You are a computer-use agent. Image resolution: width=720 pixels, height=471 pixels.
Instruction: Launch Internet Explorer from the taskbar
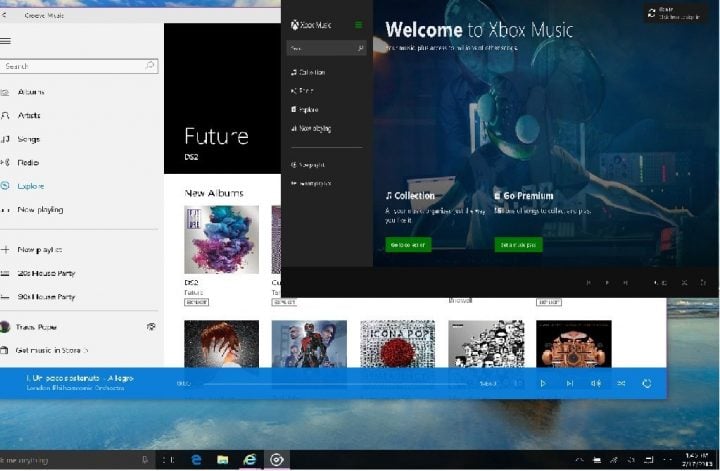click(249, 460)
